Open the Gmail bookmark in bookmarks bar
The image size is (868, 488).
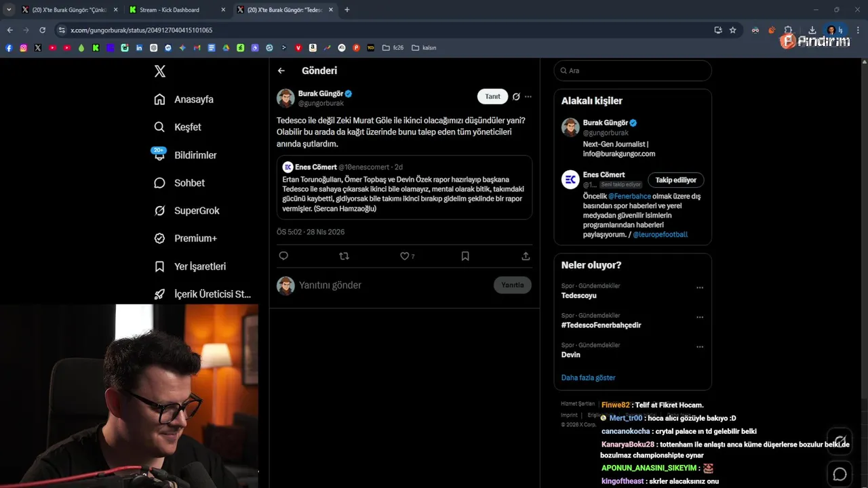(x=197, y=48)
